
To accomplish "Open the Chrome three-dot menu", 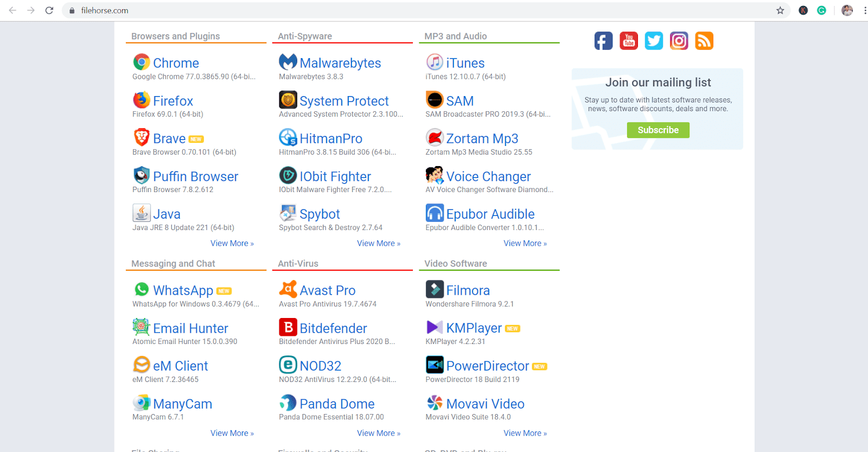I will point(865,10).
